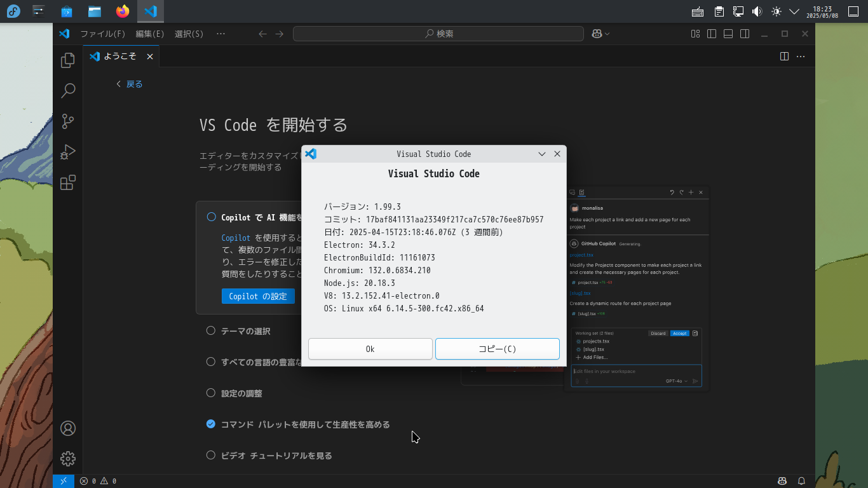The width and height of the screenshot is (868, 488).
Task: Click Ok in the about dialog
Action: [x=370, y=349]
